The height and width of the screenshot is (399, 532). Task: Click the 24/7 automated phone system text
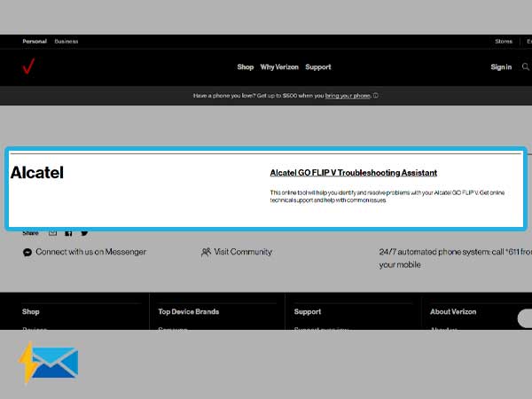(455, 258)
